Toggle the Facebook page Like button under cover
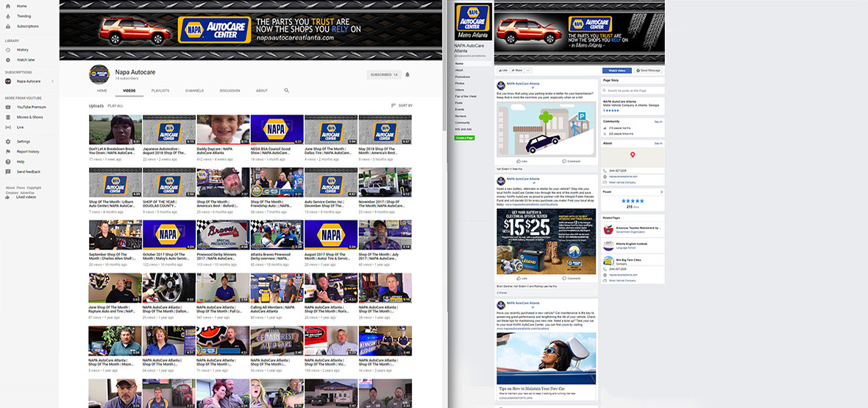868x408 pixels. click(x=505, y=70)
